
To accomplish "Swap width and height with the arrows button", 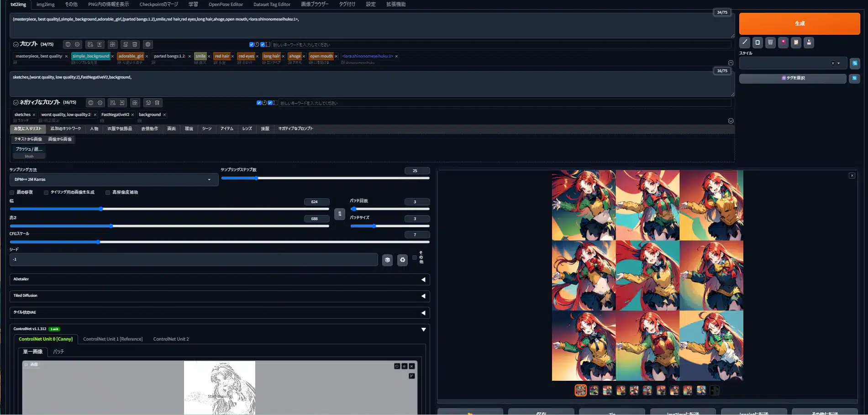I will (x=339, y=214).
